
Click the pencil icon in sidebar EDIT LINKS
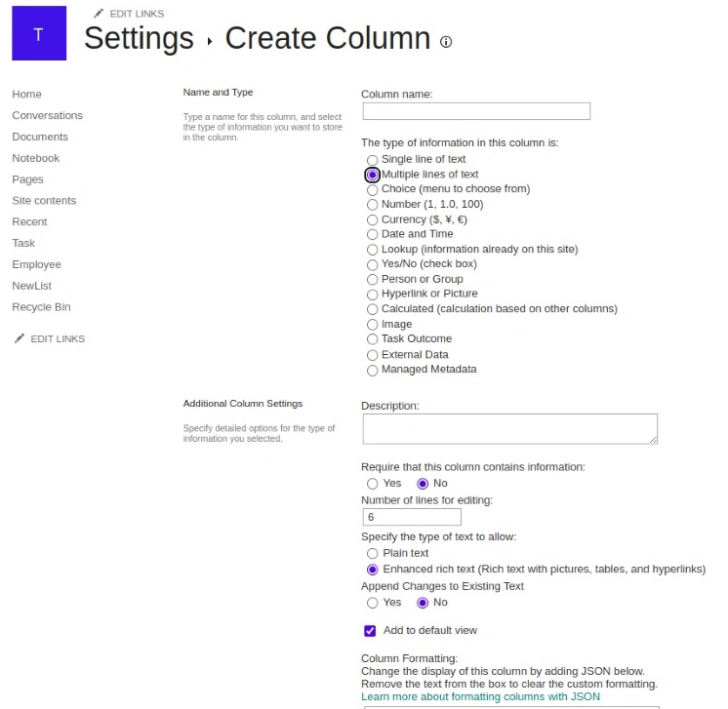[x=20, y=338]
